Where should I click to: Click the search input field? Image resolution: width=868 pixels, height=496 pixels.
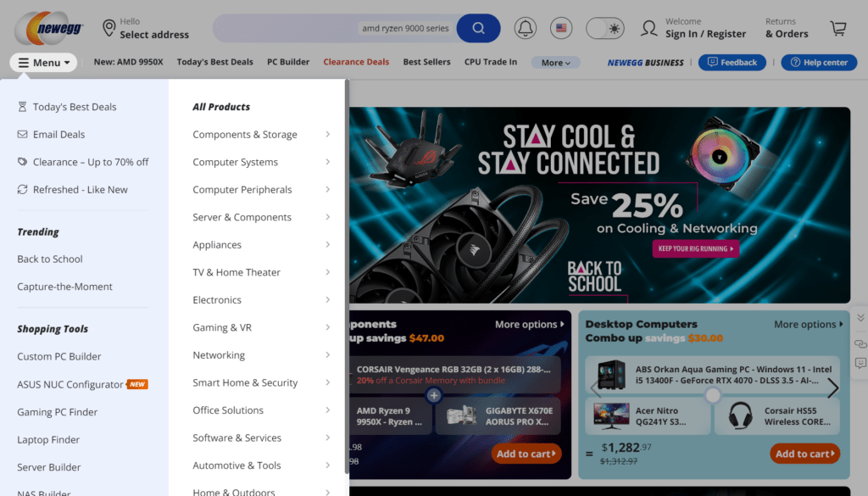[x=334, y=28]
